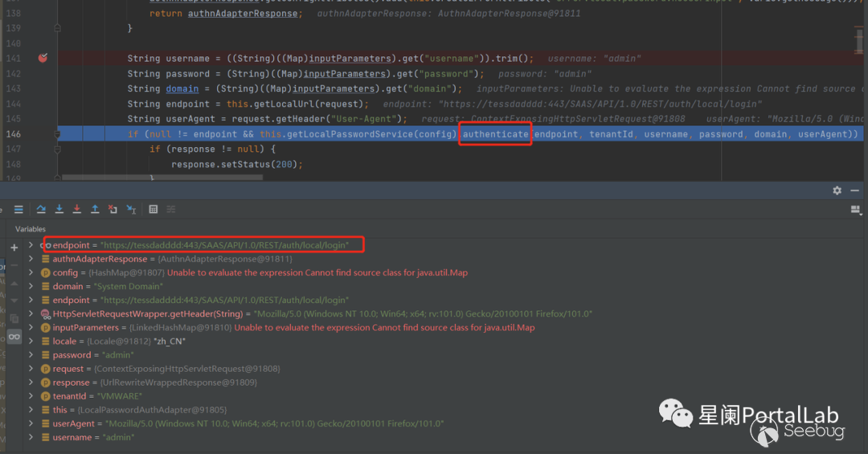Toggle the breakpoint on line 141
The width and height of the screenshot is (868, 454).
[x=43, y=58]
